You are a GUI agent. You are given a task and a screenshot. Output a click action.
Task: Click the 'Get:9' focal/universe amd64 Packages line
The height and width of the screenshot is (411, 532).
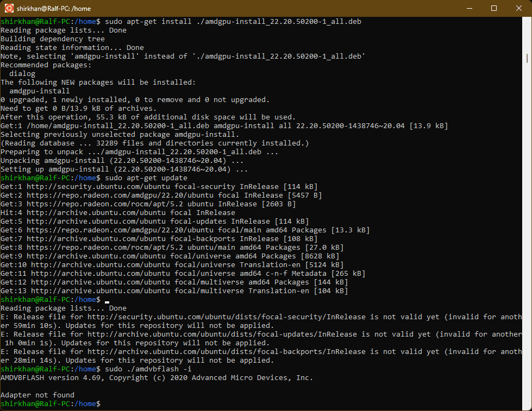coord(170,256)
